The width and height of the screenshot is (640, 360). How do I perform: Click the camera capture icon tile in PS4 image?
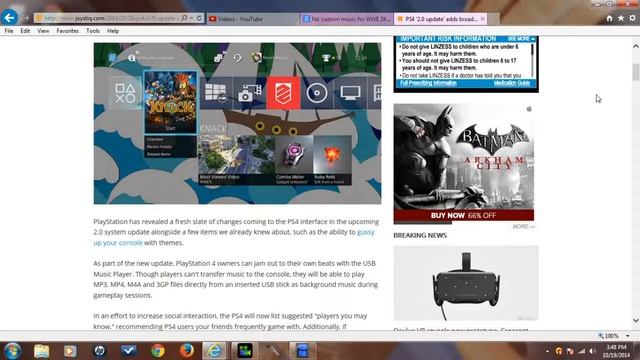coord(249,93)
